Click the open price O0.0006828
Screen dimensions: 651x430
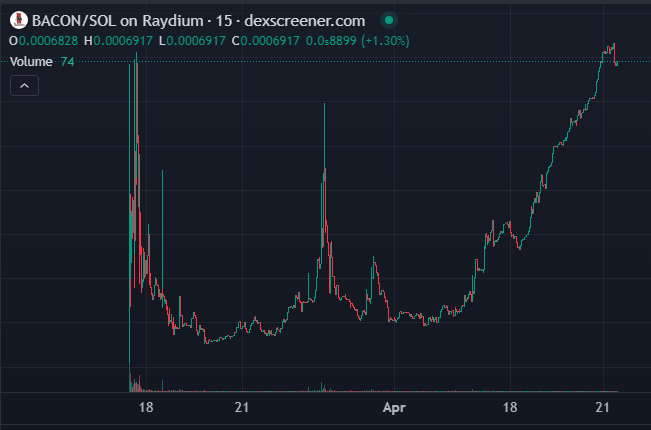43,41
